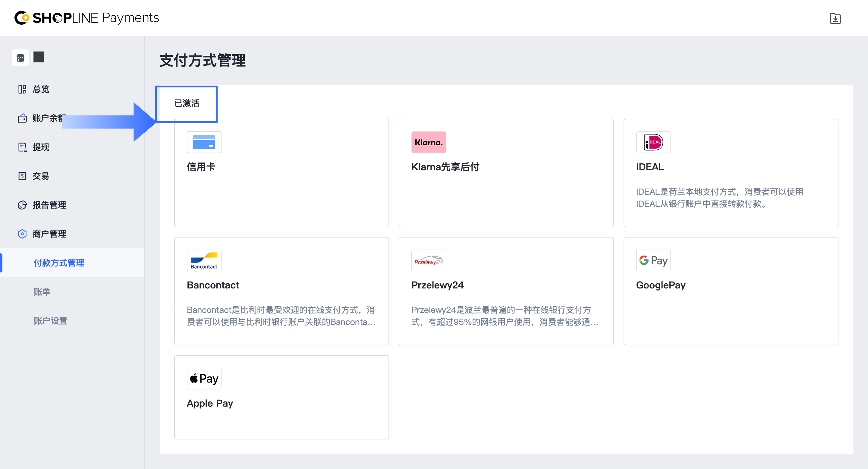Open Klarna先享后付 card title

tap(445, 167)
